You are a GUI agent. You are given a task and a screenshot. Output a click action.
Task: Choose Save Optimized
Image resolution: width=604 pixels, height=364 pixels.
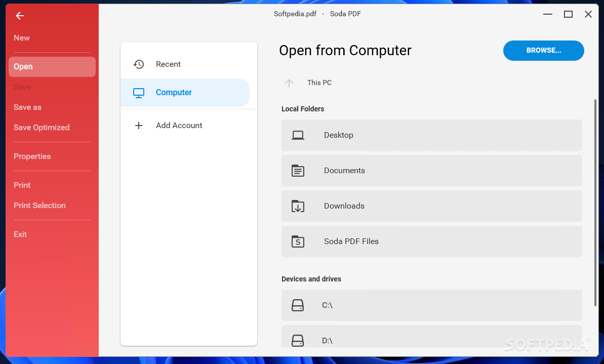click(x=42, y=128)
